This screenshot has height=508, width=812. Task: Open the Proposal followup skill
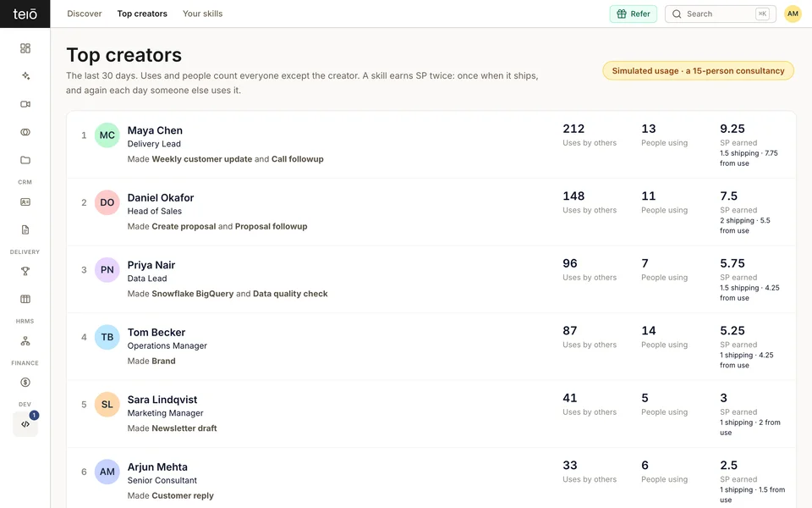(272, 227)
